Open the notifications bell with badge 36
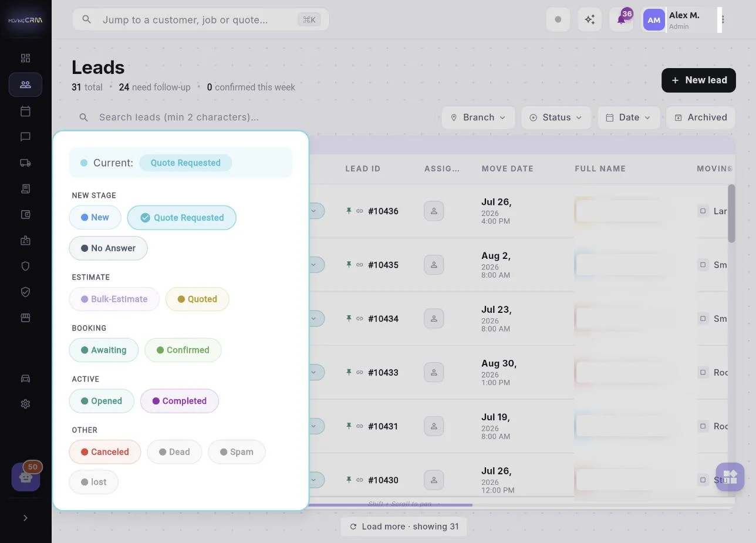Image resolution: width=756 pixels, height=543 pixels. pyautogui.click(x=621, y=19)
